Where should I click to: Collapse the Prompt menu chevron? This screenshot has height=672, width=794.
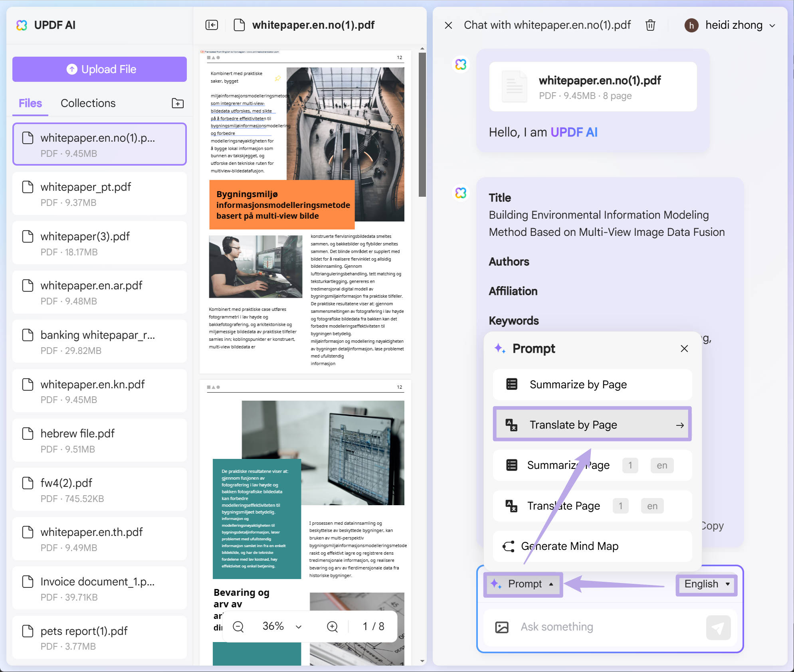(x=552, y=584)
